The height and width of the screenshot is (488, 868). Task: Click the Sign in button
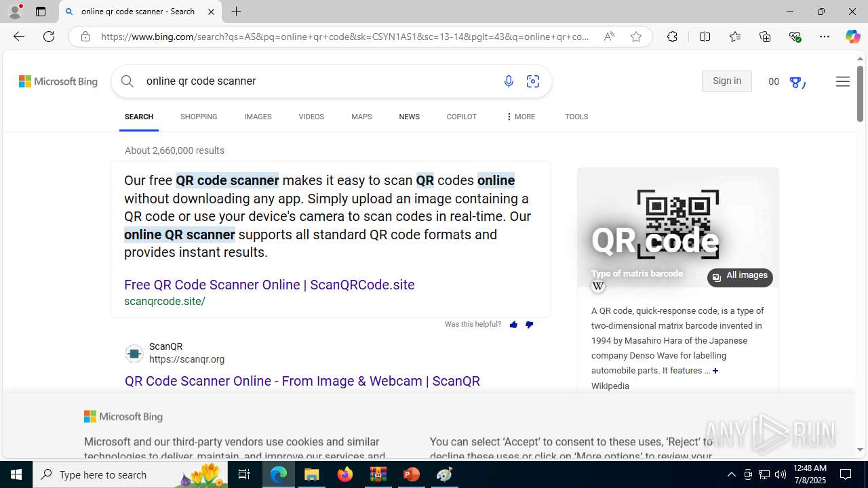pyautogui.click(x=726, y=81)
